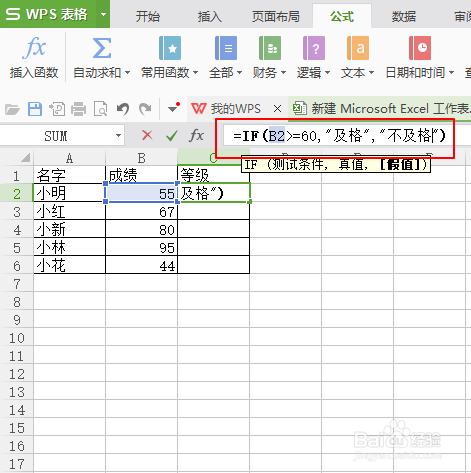Confirm formula with green checkmark

172,135
